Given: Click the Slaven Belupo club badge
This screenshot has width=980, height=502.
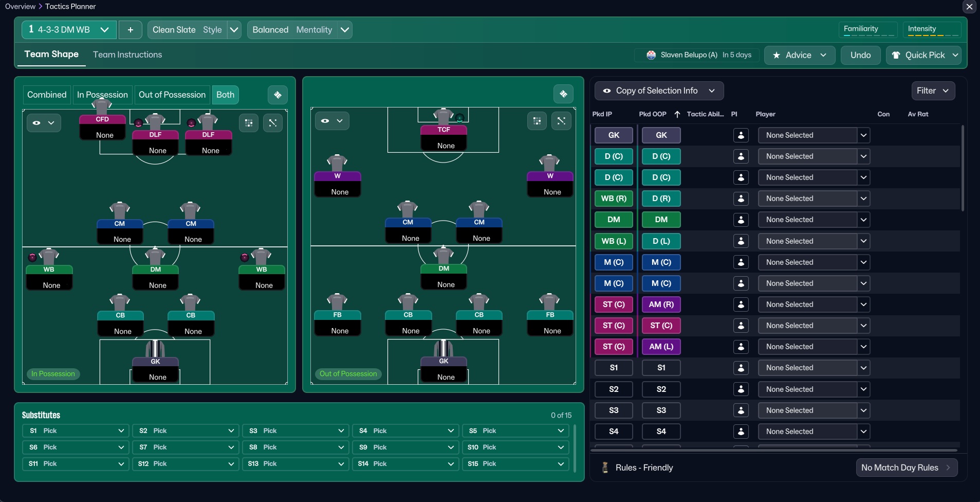Looking at the screenshot, I should pos(651,55).
